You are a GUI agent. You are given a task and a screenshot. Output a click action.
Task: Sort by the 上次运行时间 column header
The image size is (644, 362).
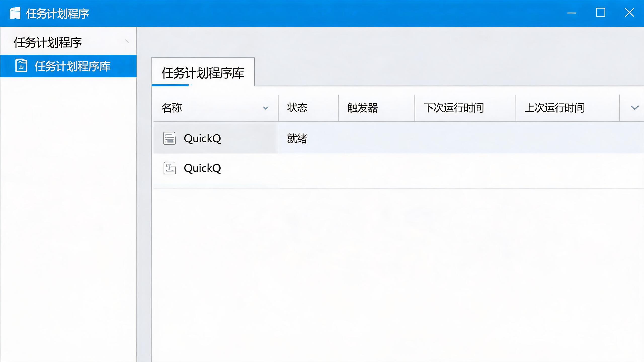568,108
